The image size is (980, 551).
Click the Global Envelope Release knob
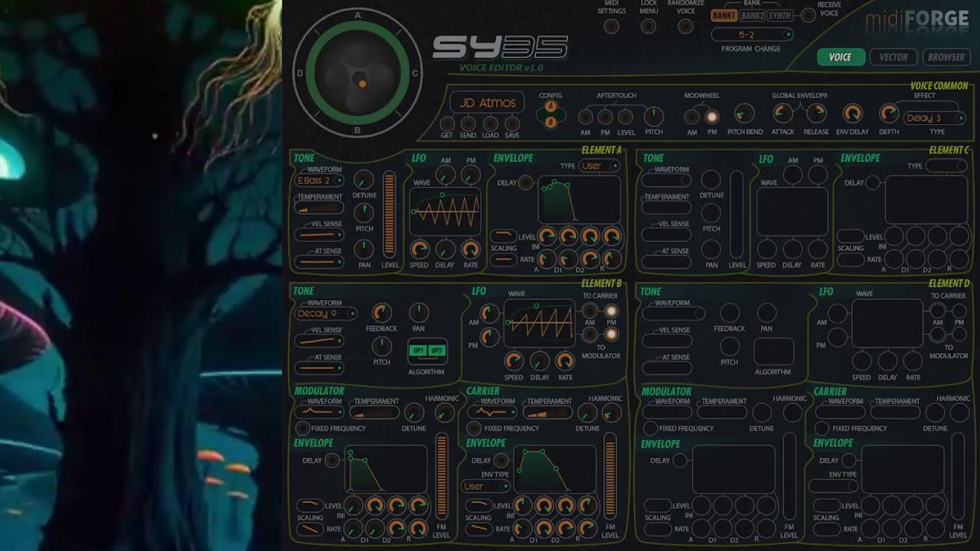pyautogui.click(x=816, y=114)
